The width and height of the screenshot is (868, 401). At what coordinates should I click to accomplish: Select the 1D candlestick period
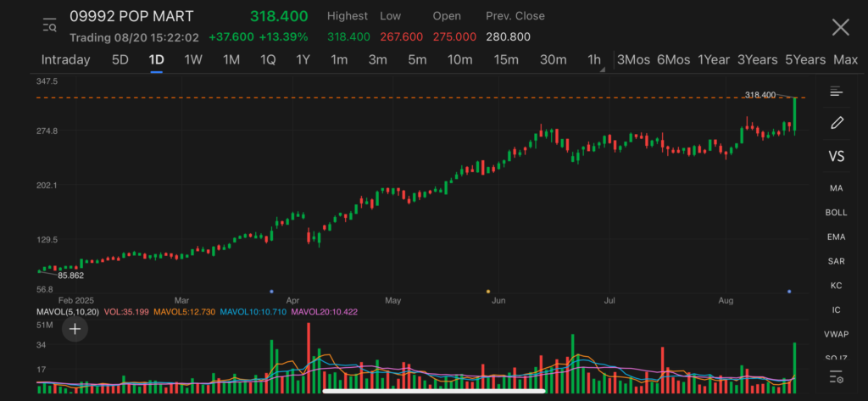point(157,60)
